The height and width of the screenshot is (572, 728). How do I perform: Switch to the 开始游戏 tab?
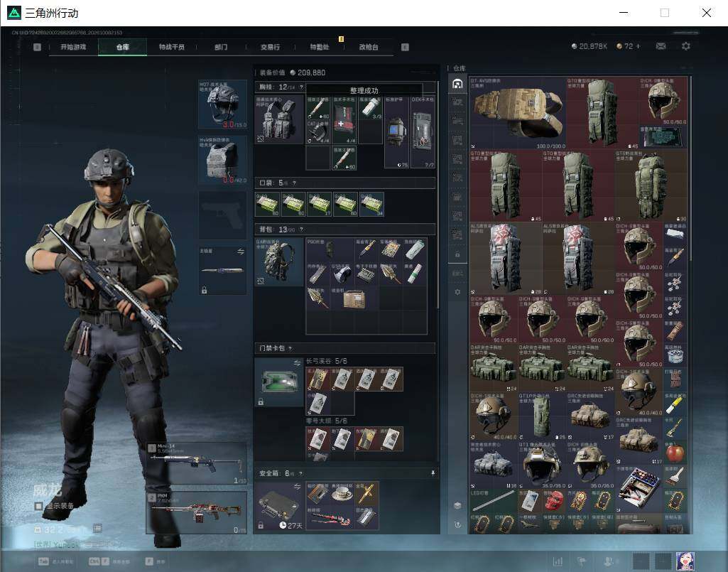[73, 47]
